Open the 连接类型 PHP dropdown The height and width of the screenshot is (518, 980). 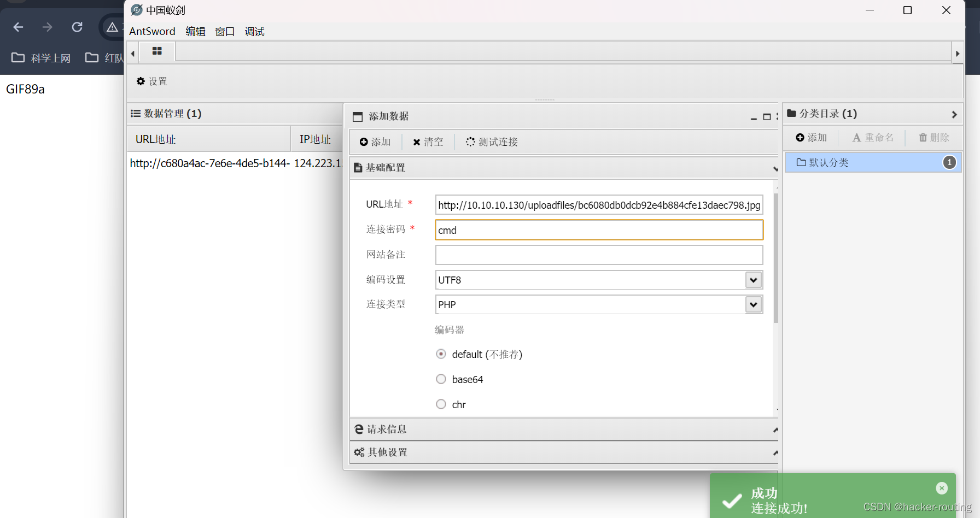[753, 304]
